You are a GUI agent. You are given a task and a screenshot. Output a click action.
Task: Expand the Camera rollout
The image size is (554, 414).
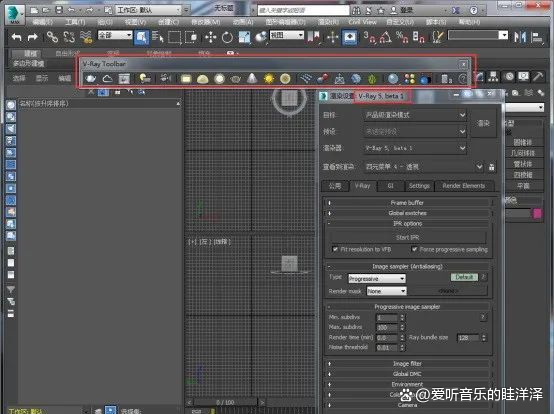407,405
